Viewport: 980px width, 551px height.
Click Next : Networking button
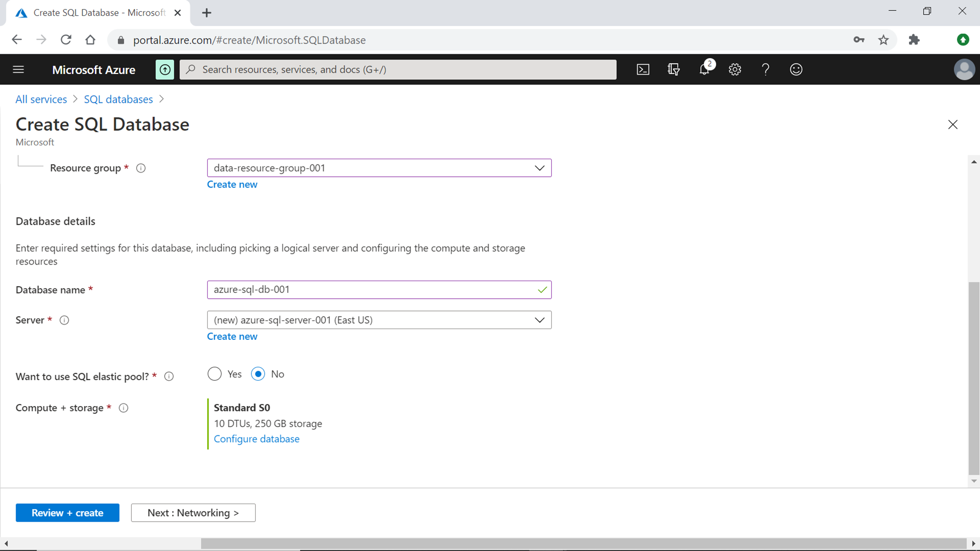193,513
